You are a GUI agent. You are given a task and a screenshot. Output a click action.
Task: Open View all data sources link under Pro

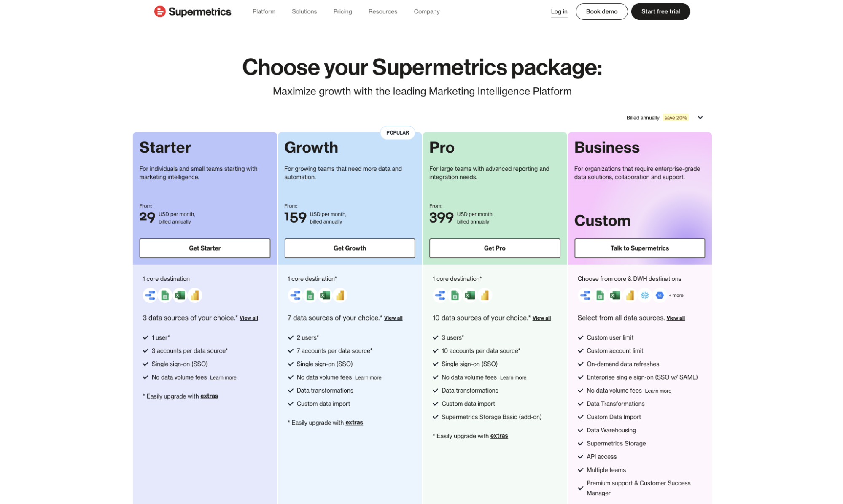[x=541, y=318]
